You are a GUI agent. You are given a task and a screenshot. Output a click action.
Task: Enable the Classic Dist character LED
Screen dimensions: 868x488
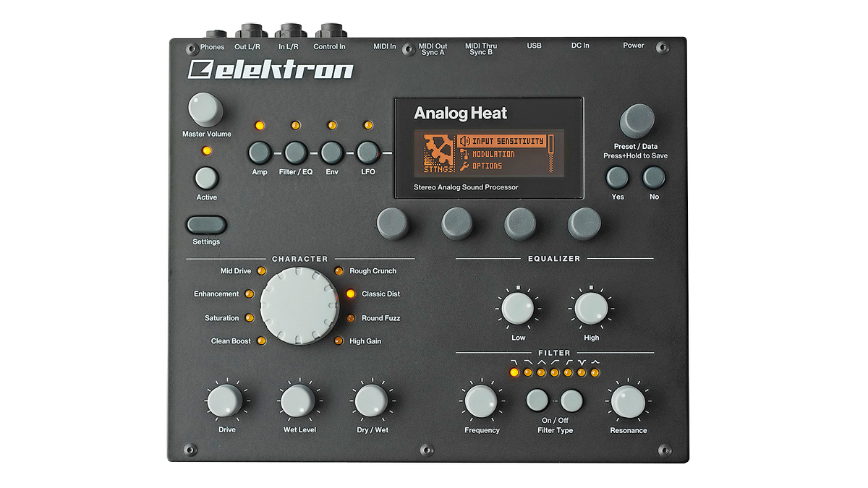point(350,294)
